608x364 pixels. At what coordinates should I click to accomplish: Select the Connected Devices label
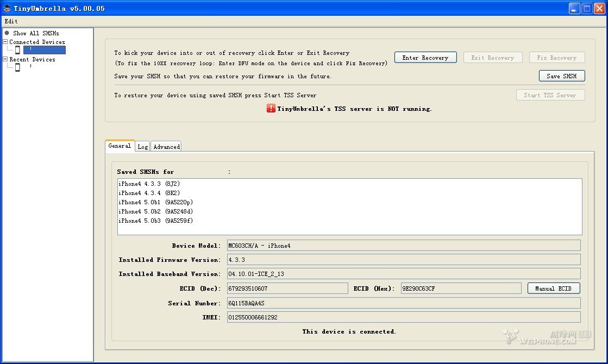pyautogui.click(x=37, y=42)
